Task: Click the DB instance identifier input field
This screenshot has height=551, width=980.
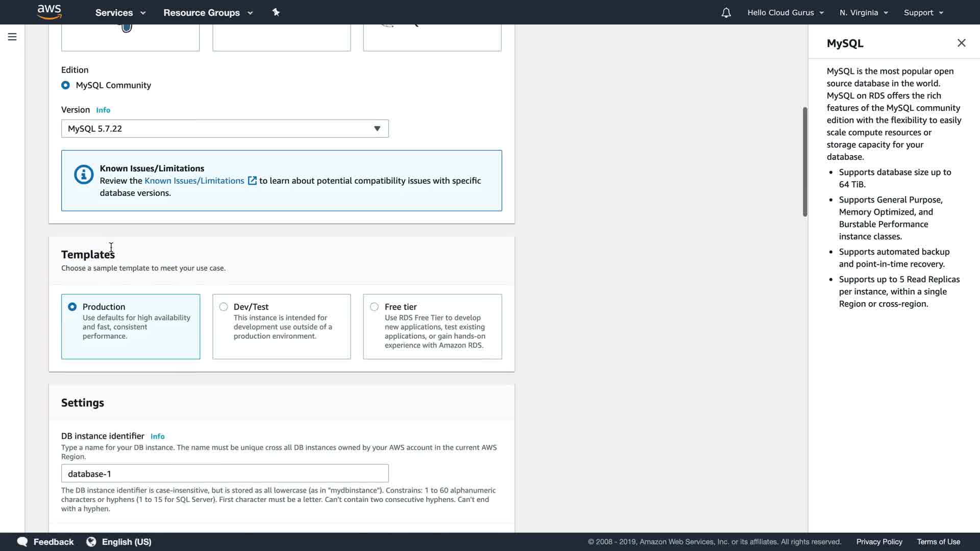Action: [x=225, y=473]
